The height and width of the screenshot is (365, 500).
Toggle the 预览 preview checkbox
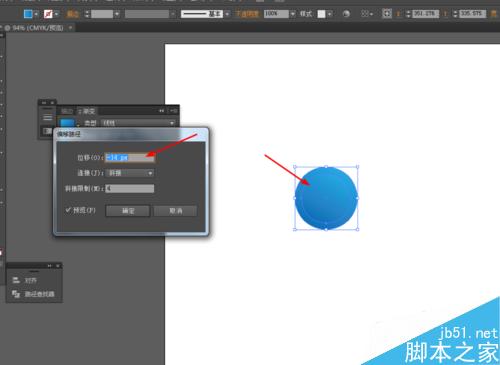[68, 210]
